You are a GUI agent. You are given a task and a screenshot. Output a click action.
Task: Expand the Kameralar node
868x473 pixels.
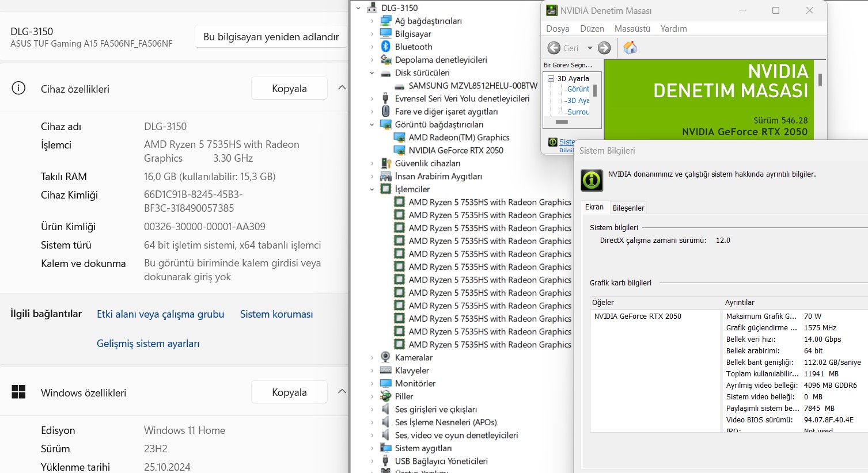pyautogui.click(x=372, y=358)
